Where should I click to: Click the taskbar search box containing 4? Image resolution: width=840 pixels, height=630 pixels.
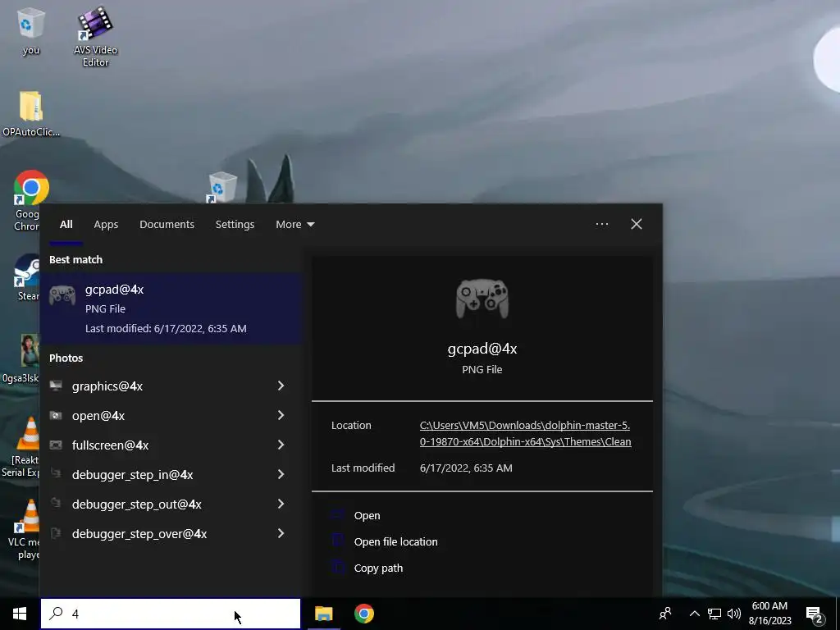pos(171,614)
